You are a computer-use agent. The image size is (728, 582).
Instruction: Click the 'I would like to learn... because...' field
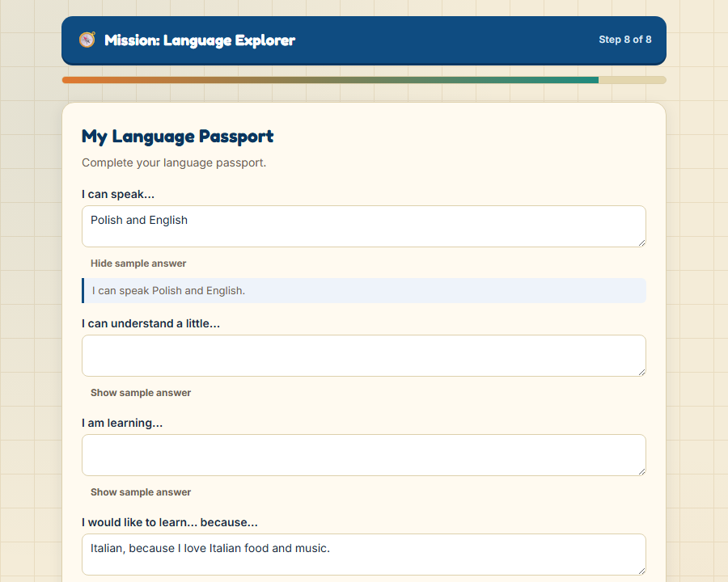pos(364,555)
